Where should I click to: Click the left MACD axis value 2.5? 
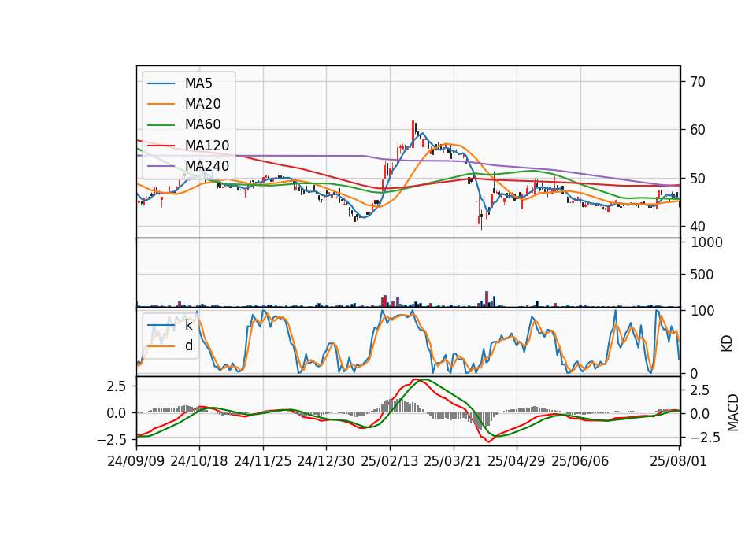coord(116,386)
